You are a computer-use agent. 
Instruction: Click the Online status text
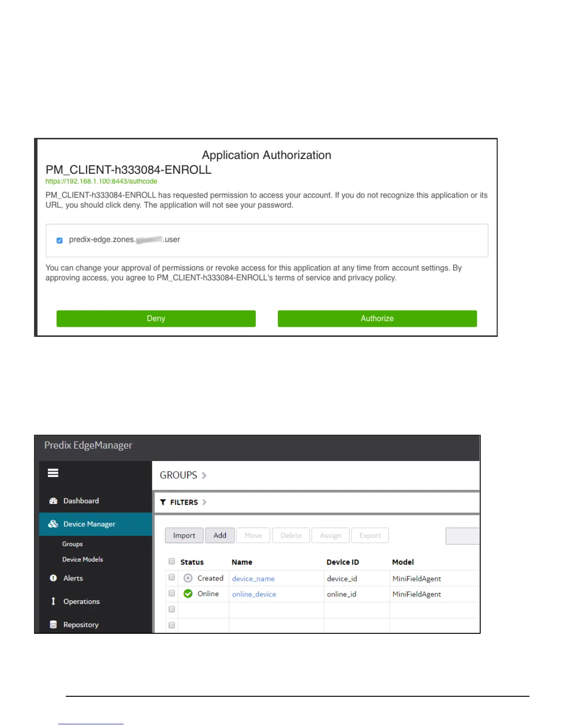click(208, 594)
